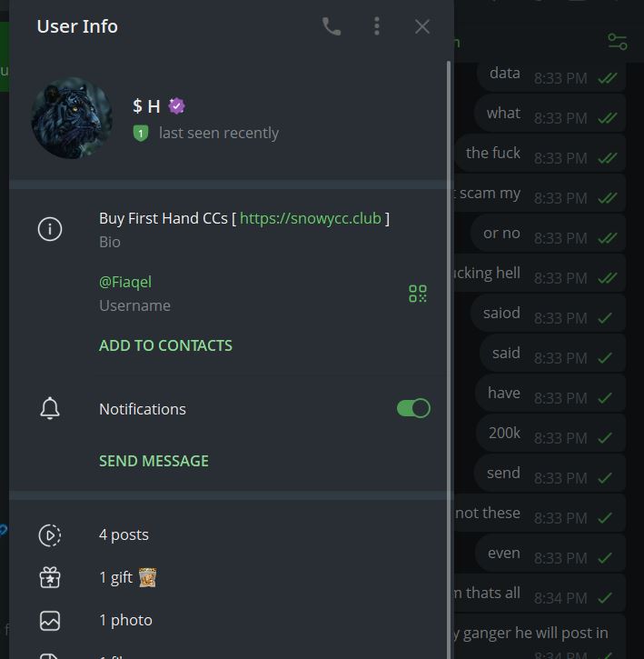Open the snowycc.club link in bio
This screenshot has width=644, height=659.
click(x=311, y=218)
